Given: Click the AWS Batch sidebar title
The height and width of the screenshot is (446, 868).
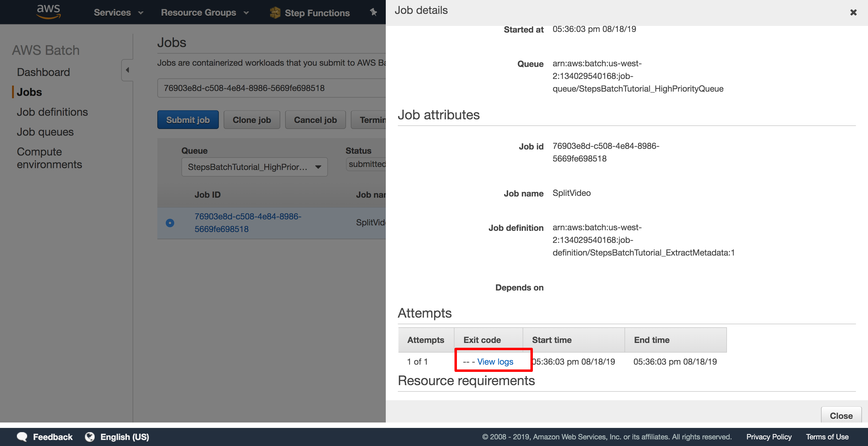Looking at the screenshot, I should pyautogui.click(x=46, y=50).
